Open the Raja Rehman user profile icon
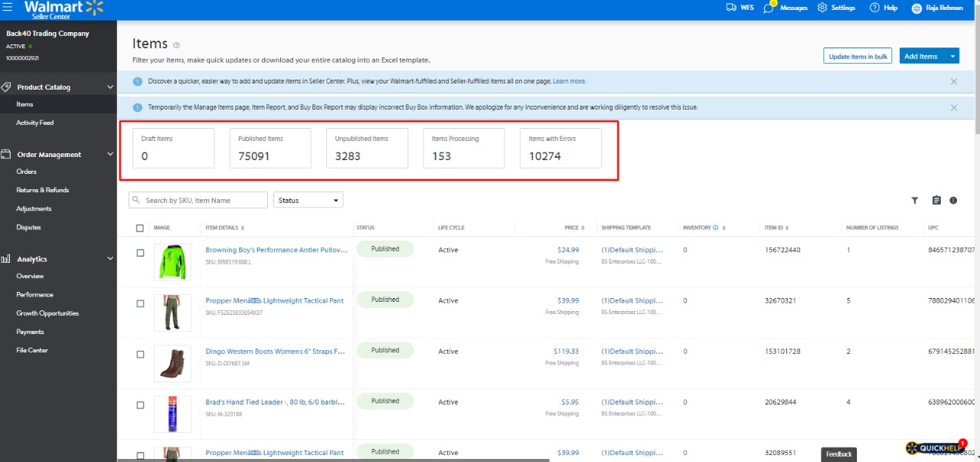The width and height of the screenshot is (980, 462). click(916, 8)
